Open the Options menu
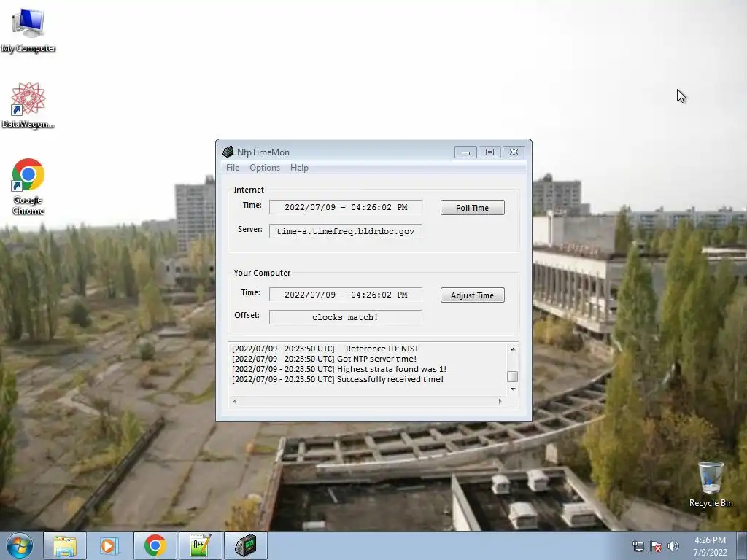The height and width of the screenshot is (560, 747). click(x=265, y=168)
